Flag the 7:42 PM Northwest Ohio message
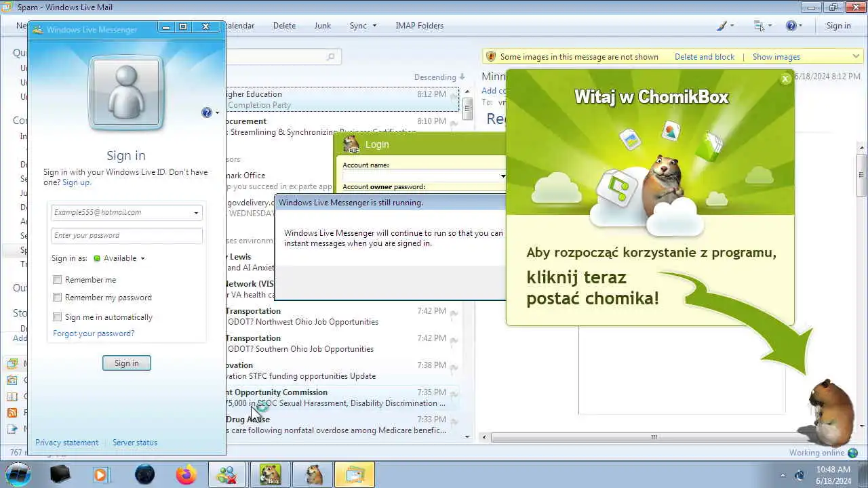The height and width of the screenshot is (488, 868). pos(454,313)
